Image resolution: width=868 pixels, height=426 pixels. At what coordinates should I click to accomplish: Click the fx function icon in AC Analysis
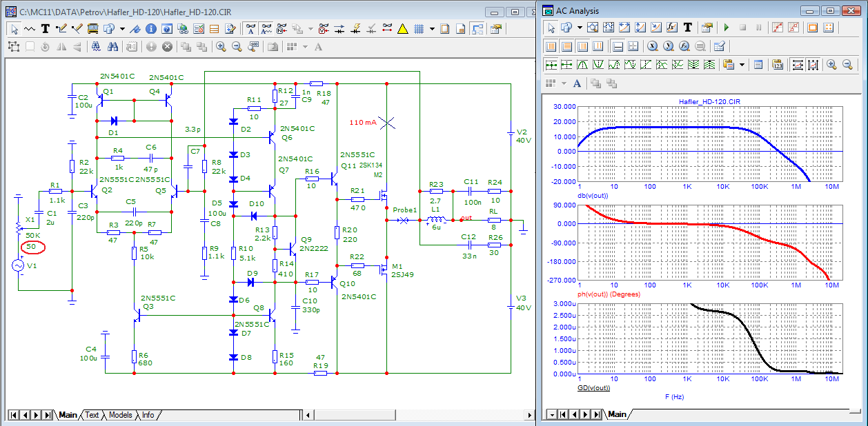click(672, 28)
